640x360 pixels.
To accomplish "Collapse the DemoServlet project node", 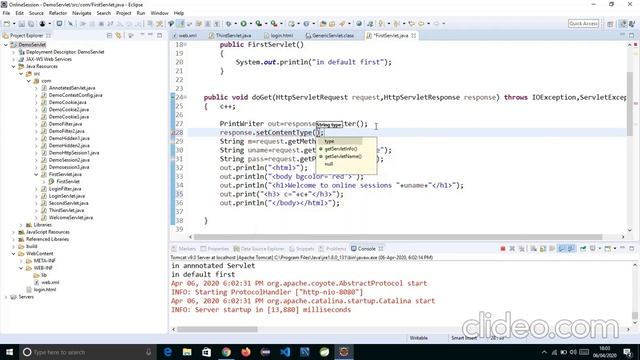I will click(6, 45).
